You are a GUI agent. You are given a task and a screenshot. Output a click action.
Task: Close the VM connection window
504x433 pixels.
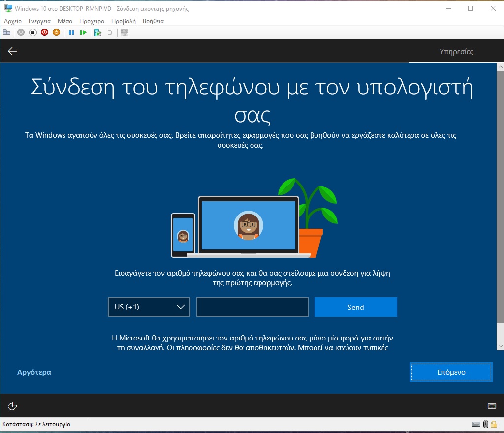(x=493, y=9)
